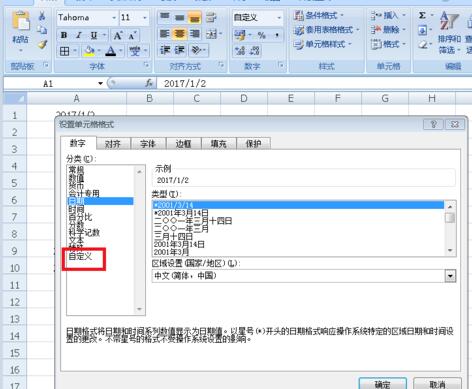Select 自定义 in the category list

point(80,256)
